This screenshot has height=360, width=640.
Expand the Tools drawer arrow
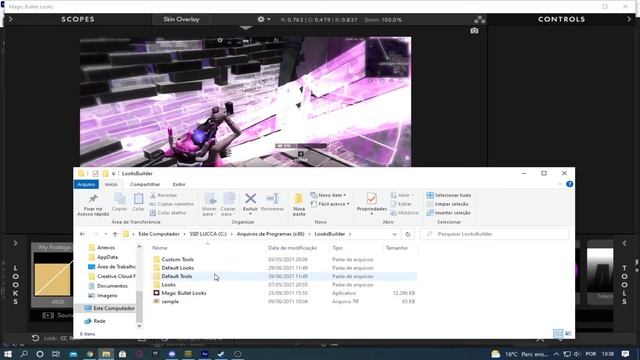(624, 243)
